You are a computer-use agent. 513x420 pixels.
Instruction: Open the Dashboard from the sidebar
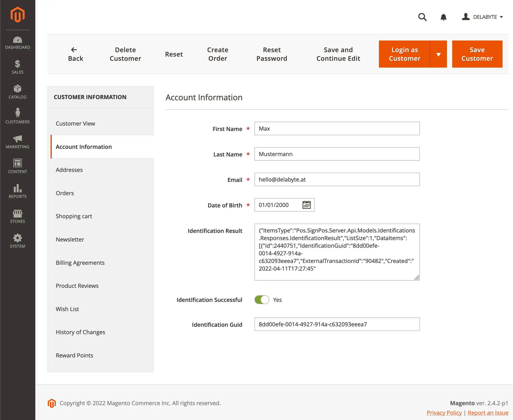tap(17, 43)
